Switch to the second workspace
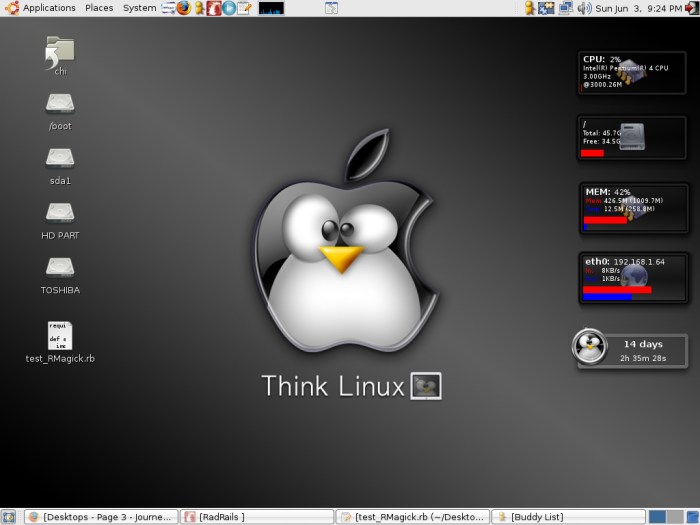The width and height of the screenshot is (700, 525). click(675, 517)
